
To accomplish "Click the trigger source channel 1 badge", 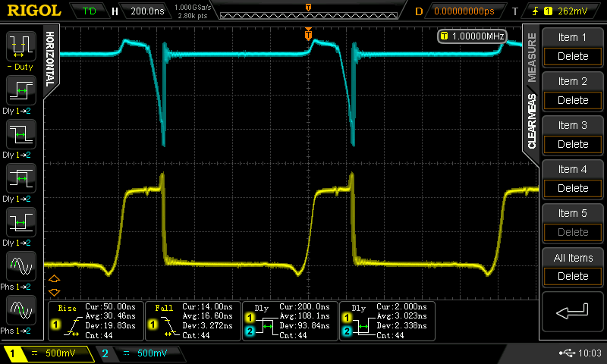I will 548,11.
